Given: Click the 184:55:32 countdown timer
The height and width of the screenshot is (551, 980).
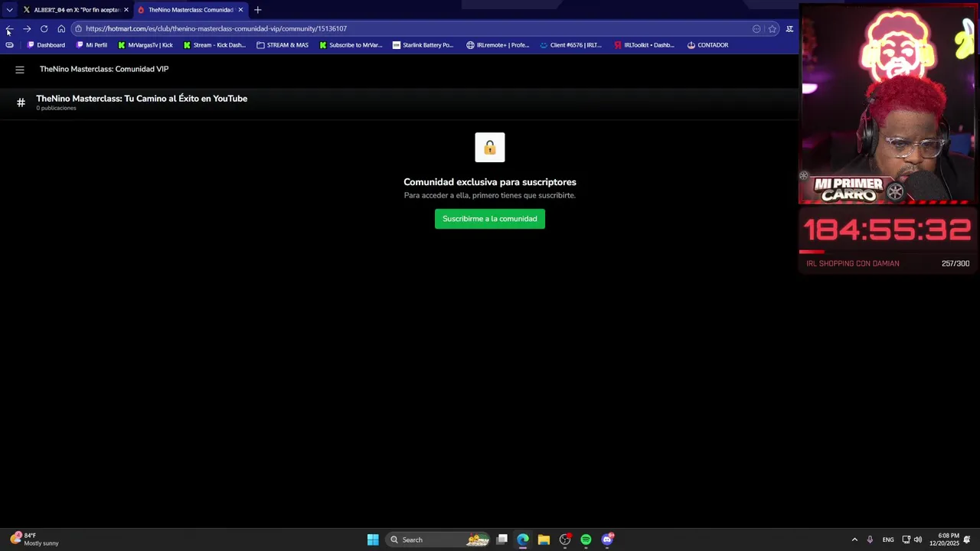Looking at the screenshot, I should (887, 230).
